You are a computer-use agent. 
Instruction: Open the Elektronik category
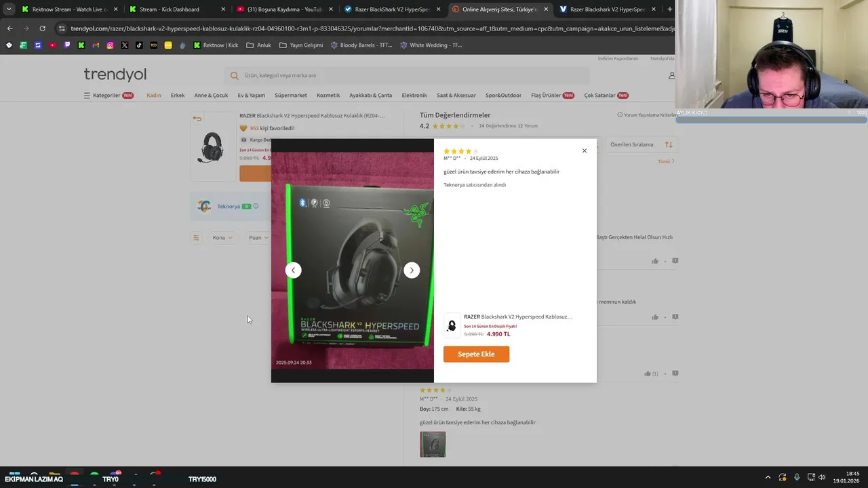point(414,96)
